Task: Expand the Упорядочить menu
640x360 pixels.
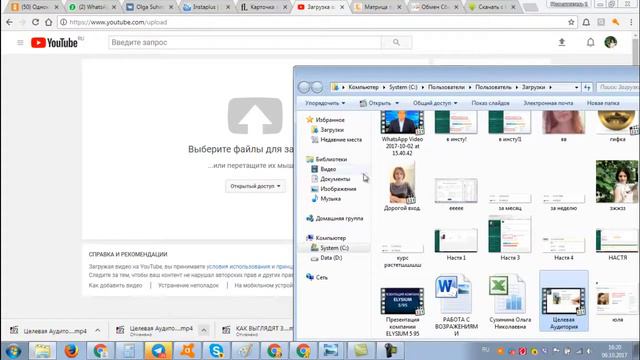Action: coord(325,103)
